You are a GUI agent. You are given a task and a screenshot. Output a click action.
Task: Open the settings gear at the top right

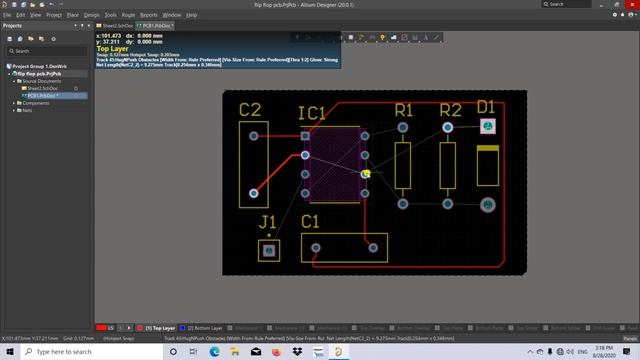click(615, 15)
